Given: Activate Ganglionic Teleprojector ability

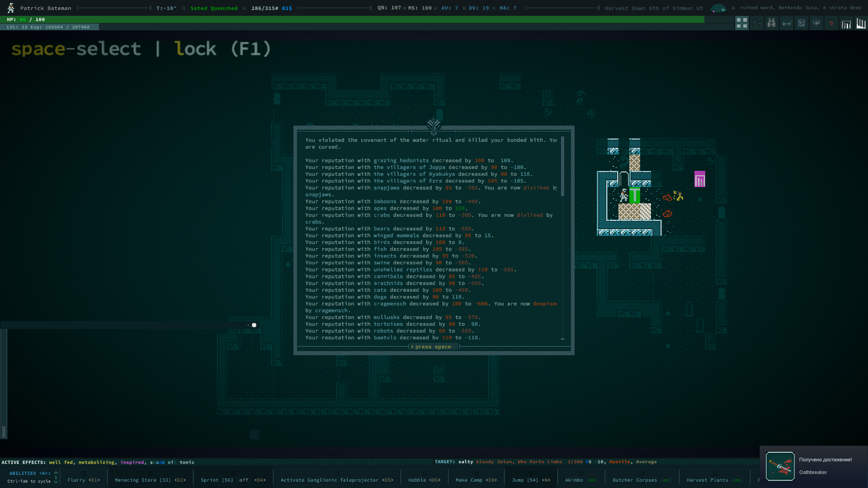Looking at the screenshot, I should [x=337, y=480].
